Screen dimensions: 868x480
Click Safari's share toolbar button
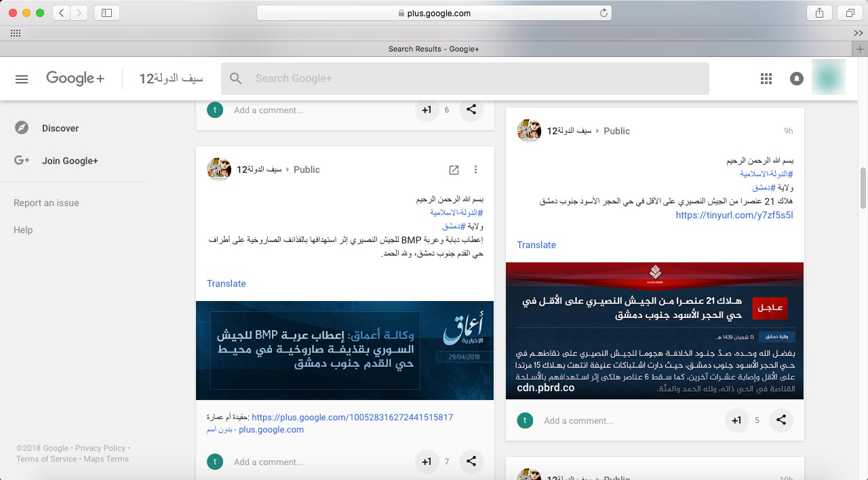coord(819,13)
